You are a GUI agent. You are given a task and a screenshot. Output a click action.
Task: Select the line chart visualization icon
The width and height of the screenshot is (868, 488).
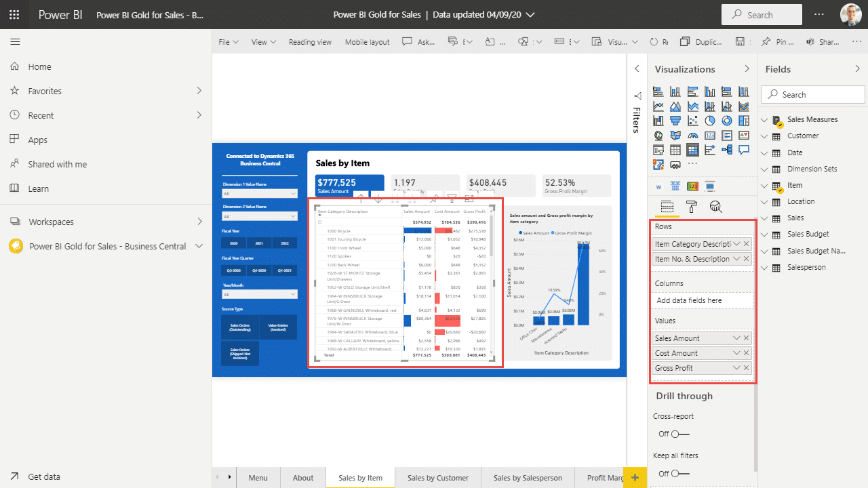pyautogui.click(x=658, y=106)
